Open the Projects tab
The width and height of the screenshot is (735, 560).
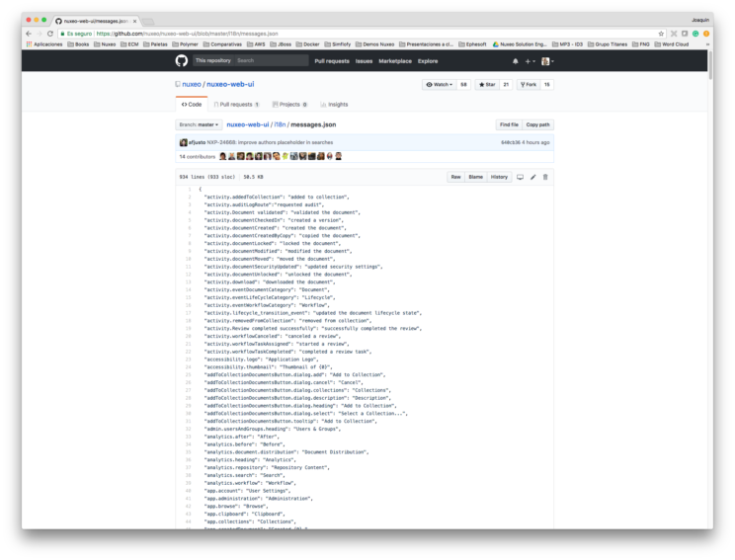point(289,105)
